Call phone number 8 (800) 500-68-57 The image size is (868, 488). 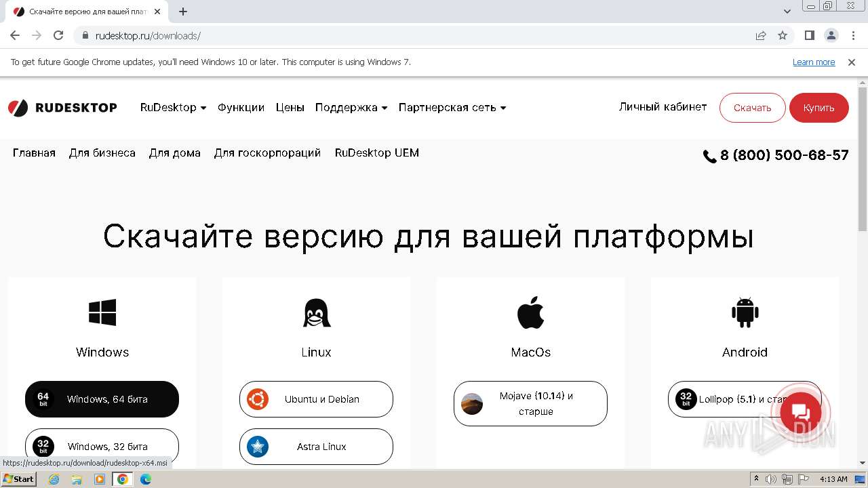tap(784, 155)
